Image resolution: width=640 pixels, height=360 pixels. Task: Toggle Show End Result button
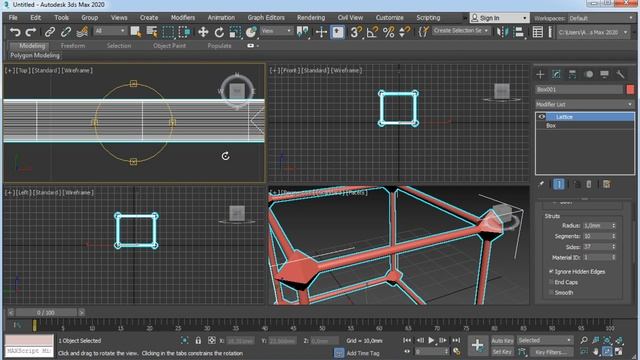tap(558, 184)
